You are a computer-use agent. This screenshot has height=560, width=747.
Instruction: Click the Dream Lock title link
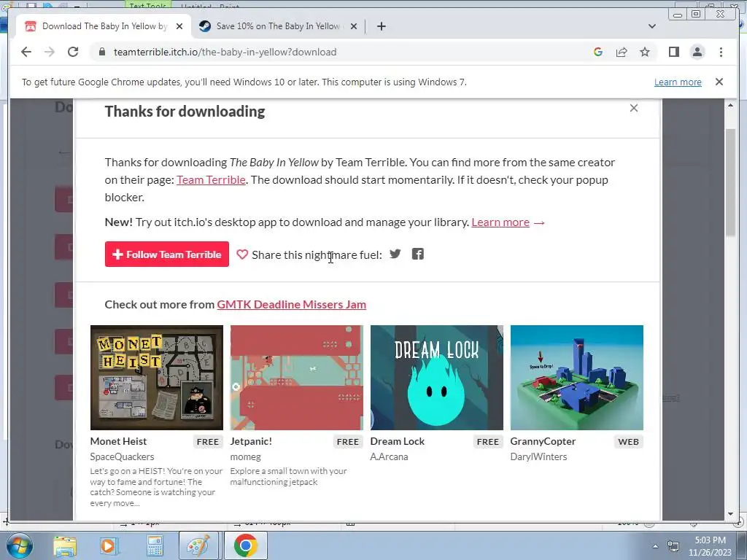pyautogui.click(x=398, y=441)
